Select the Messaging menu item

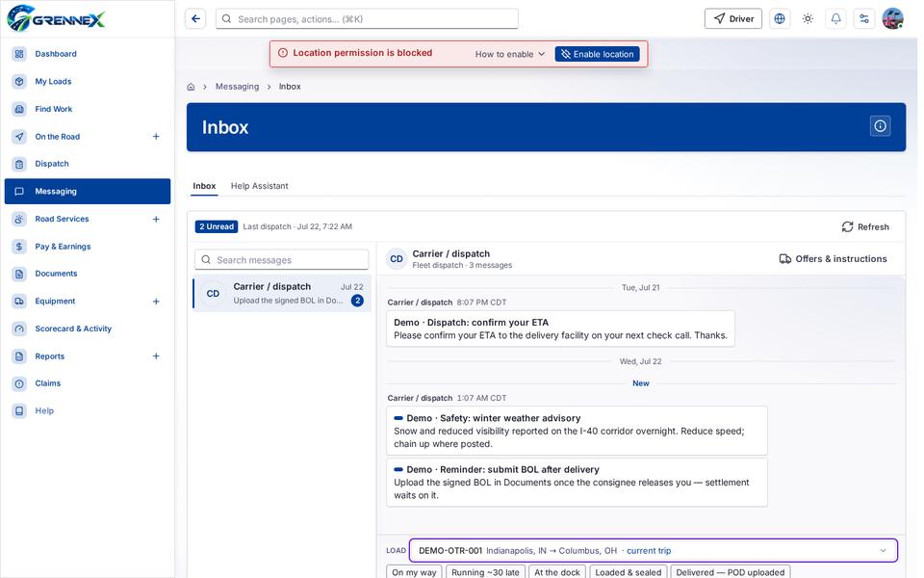88,191
